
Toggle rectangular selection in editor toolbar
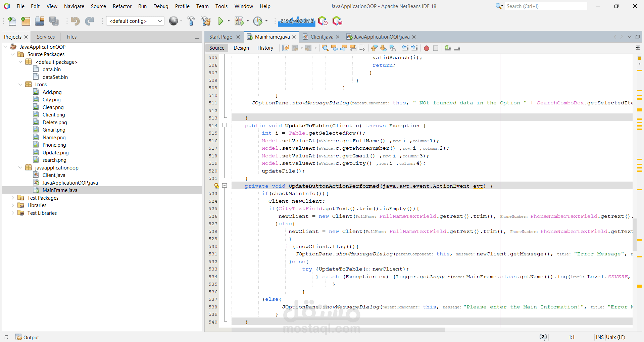(362, 48)
